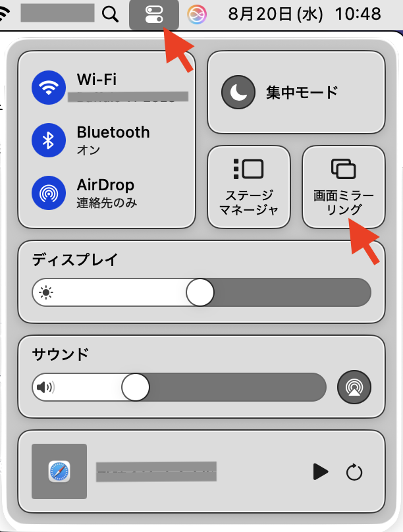Open 画面ミラーリング screen mirroring tile

(343, 187)
